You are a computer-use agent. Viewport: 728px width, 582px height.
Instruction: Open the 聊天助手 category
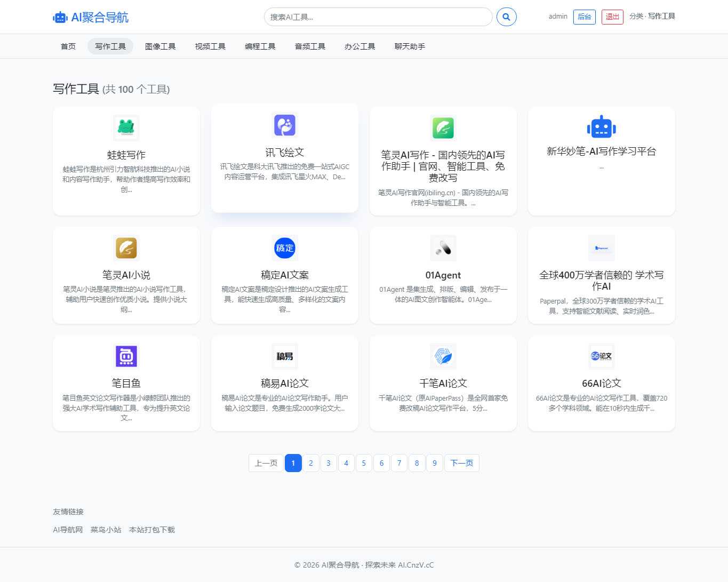coord(409,46)
